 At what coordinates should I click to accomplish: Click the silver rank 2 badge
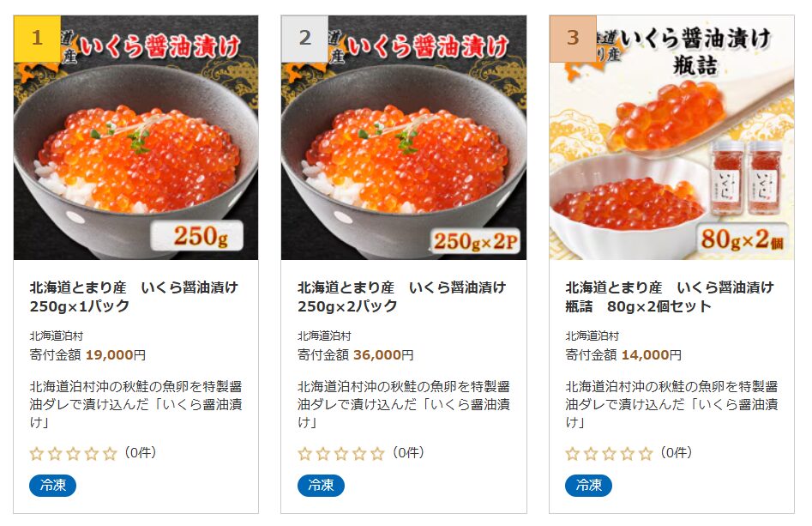point(305,39)
